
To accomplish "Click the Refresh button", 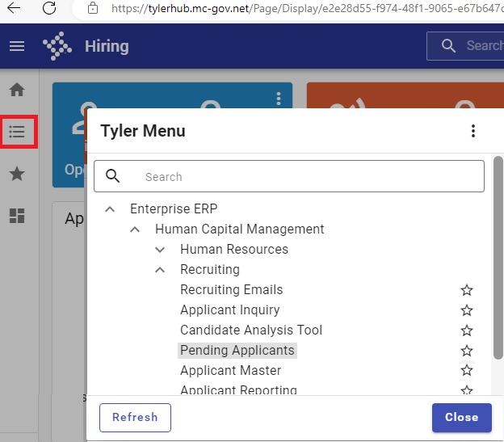I will [x=135, y=418].
